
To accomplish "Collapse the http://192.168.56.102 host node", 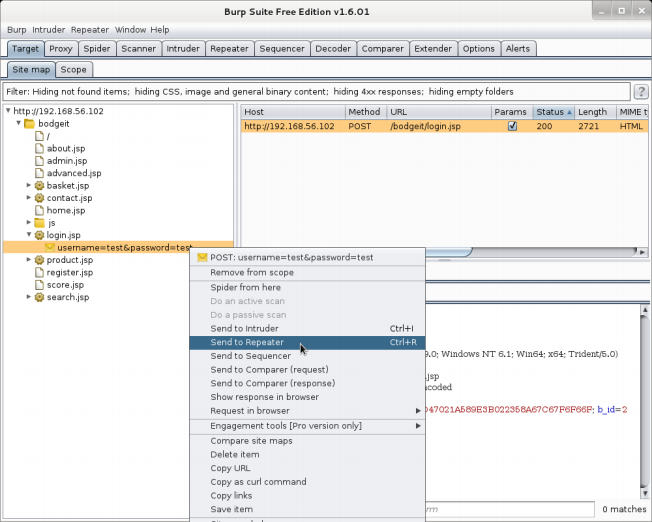I will click(8, 111).
